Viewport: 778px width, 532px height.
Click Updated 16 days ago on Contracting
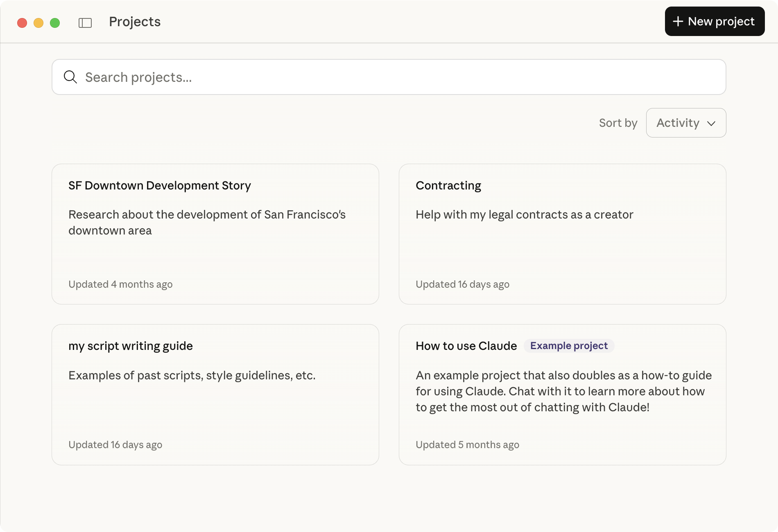point(462,284)
